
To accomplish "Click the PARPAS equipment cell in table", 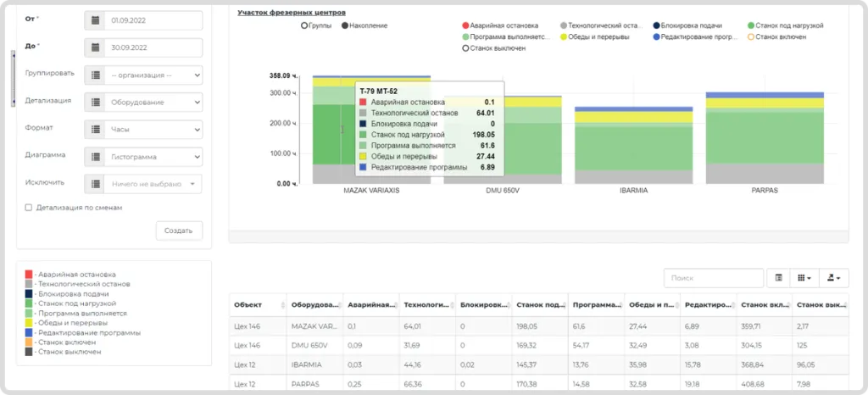I will (314, 383).
